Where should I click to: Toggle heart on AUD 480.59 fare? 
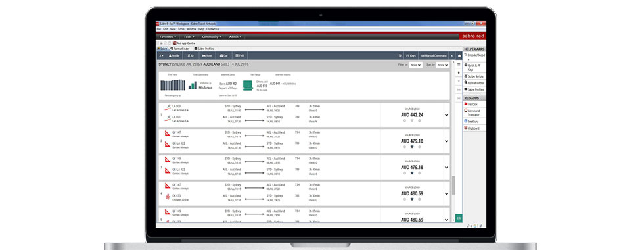412,199
